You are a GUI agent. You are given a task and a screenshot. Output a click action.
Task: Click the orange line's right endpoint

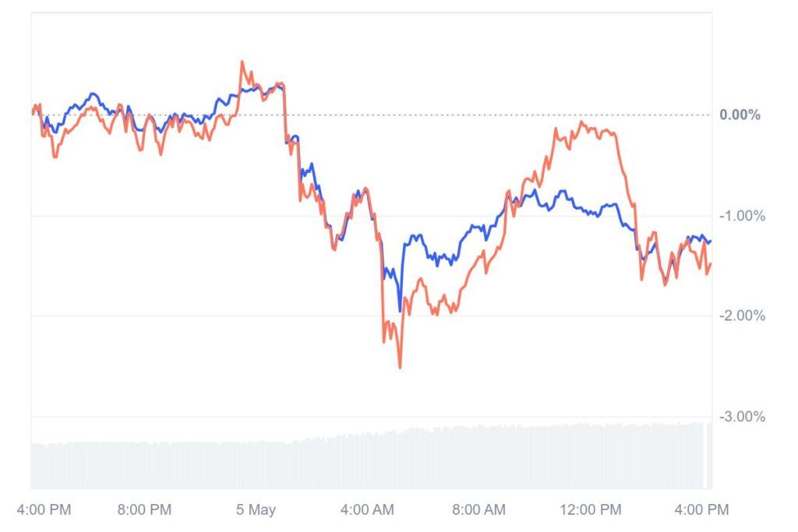coord(710,265)
